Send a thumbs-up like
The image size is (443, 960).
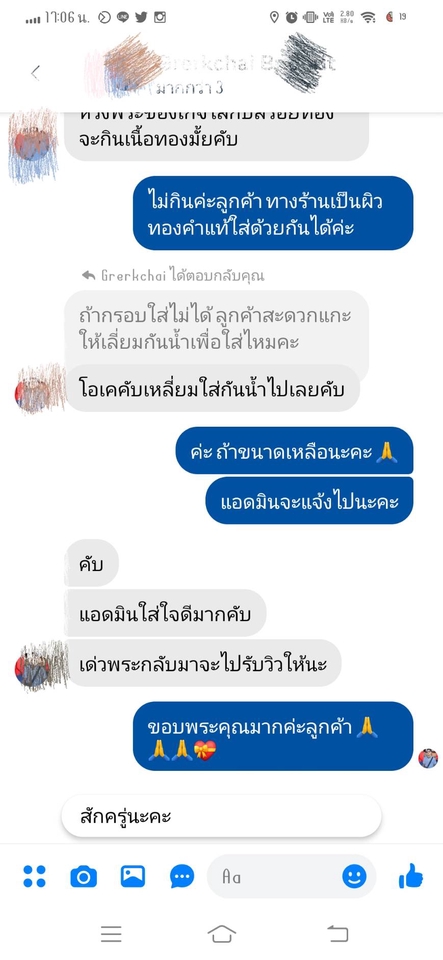411,876
